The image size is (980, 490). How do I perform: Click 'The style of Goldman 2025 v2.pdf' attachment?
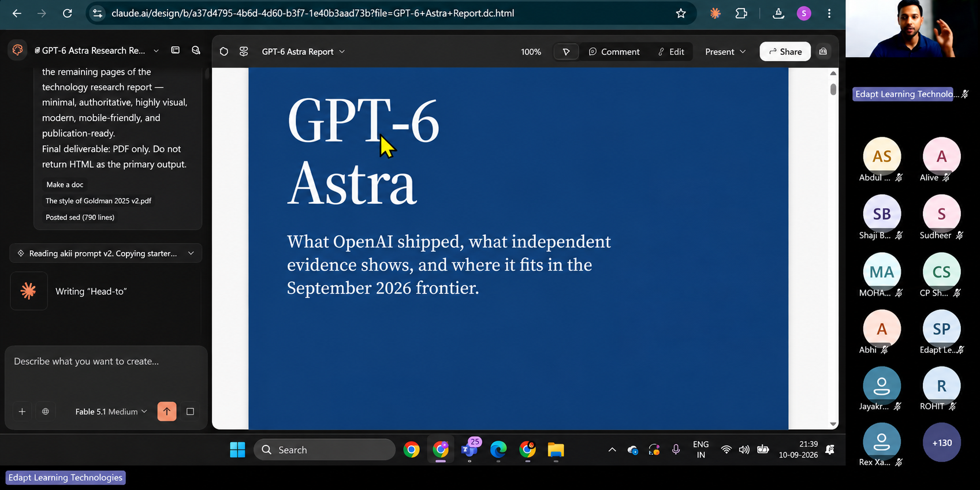coord(98,201)
